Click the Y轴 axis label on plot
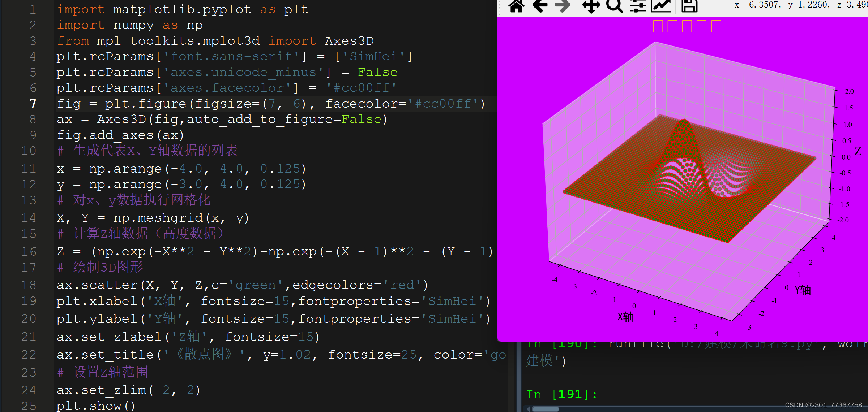The width and height of the screenshot is (868, 412). (x=803, y=290)
